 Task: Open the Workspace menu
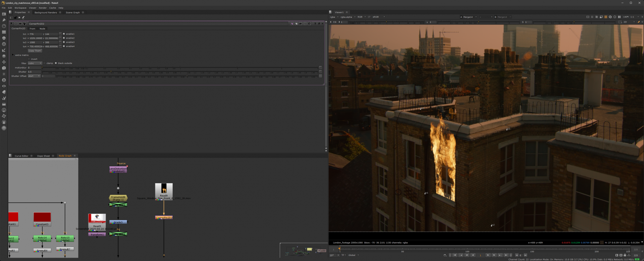pyautogui.click(x=20, y=8)
